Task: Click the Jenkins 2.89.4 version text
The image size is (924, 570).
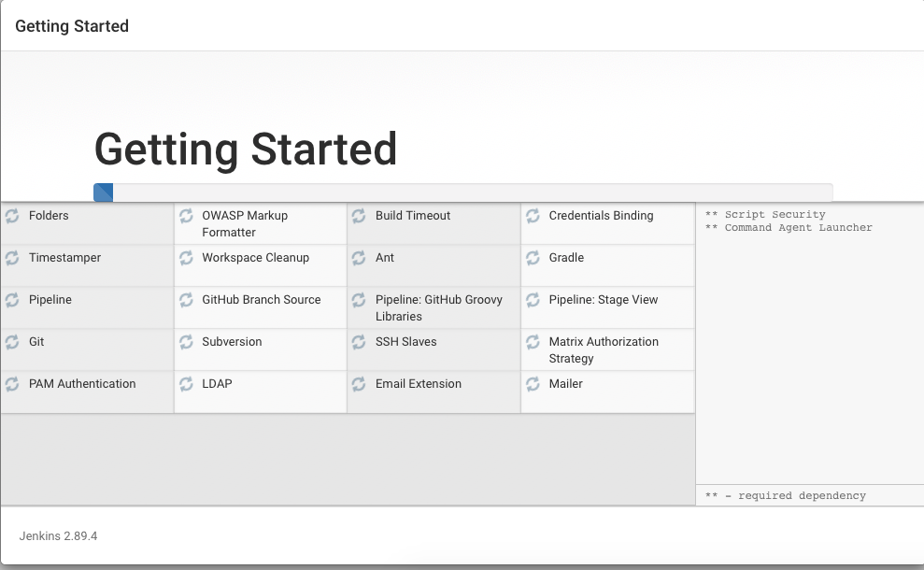Action: coord(58,536)
